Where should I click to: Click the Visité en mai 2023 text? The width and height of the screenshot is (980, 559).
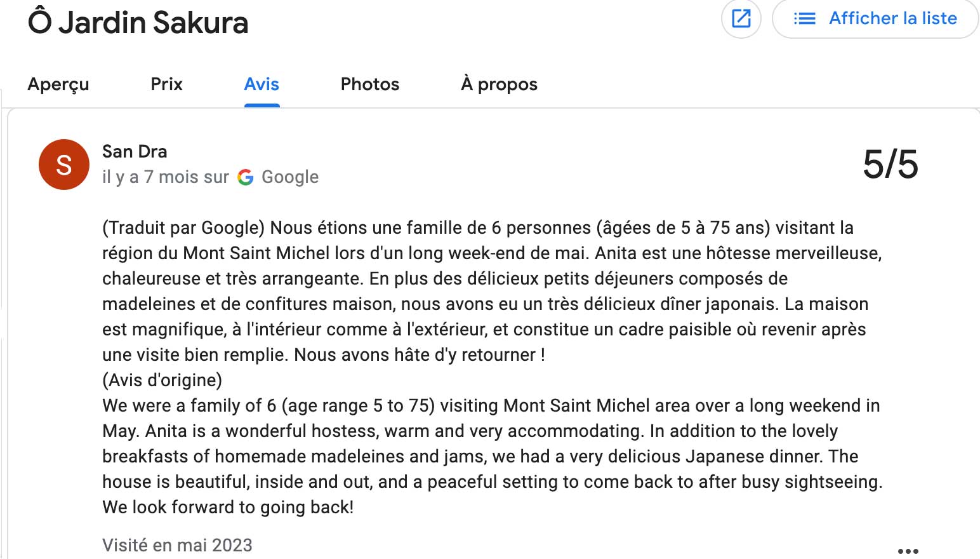(177, 545)
